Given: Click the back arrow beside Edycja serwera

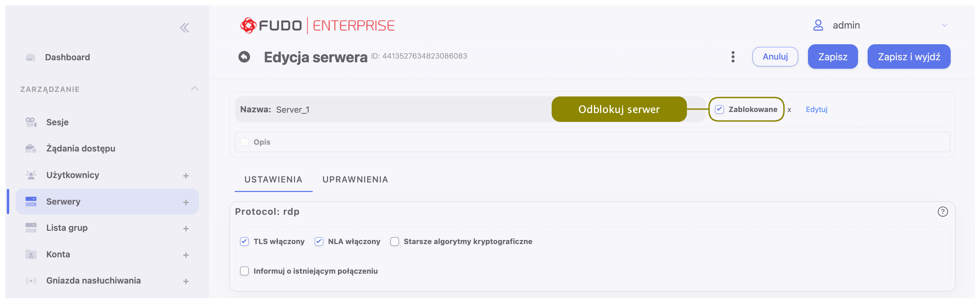Looking at the screenshot, I should 244,57.
